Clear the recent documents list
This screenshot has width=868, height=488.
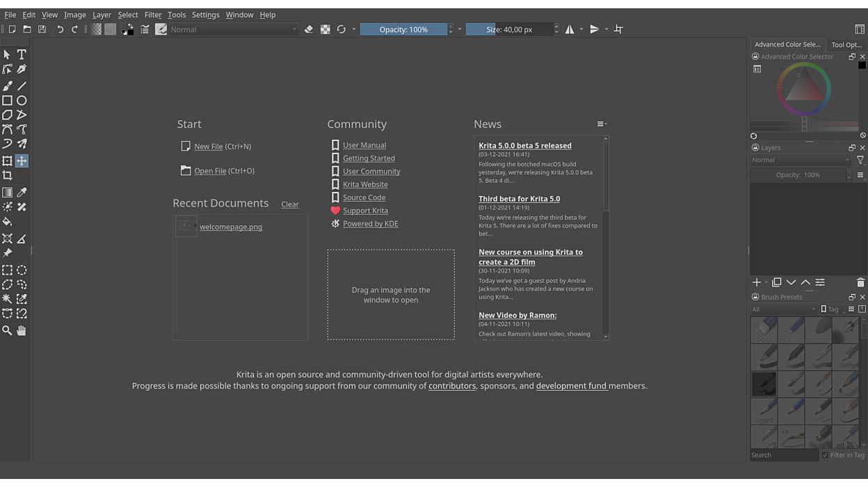click(290, 204)
